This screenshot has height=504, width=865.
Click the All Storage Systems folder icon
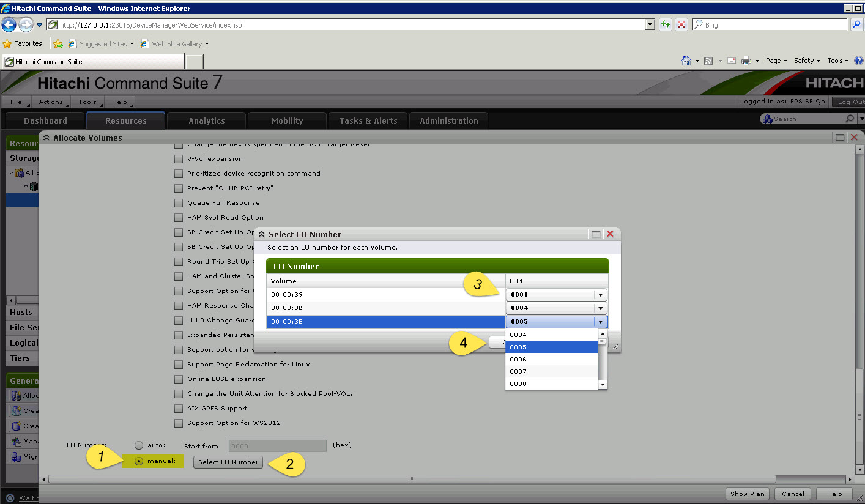click(20, 173)
